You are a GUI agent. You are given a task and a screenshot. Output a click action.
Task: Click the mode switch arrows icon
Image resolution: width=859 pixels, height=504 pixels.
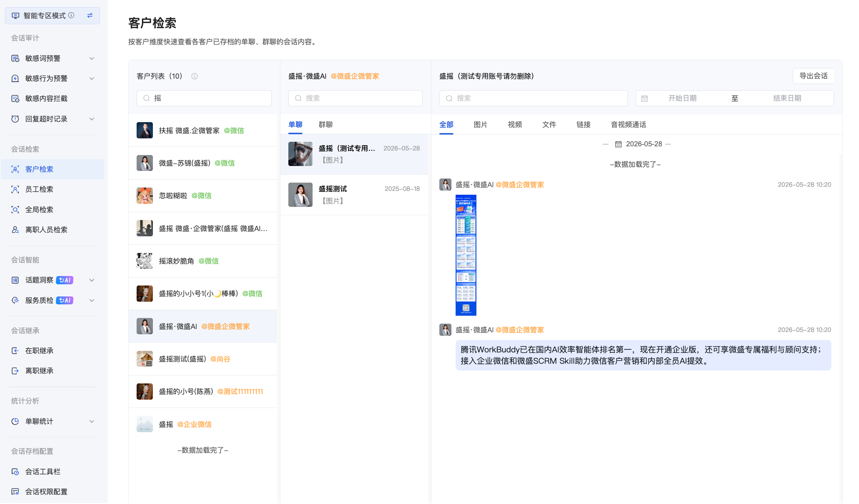click(x=90, y=16)
